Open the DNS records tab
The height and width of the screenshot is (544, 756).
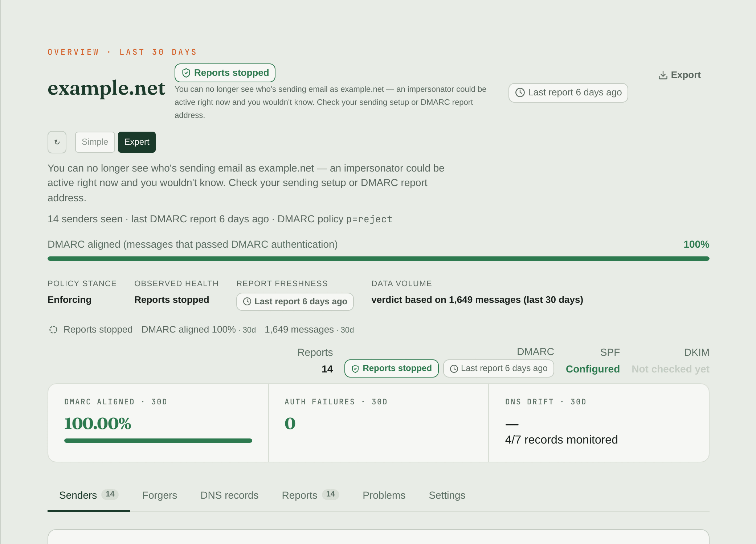tap(229, 495)
